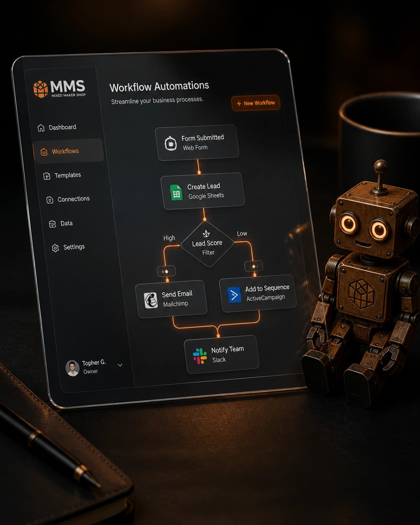Click the High branch label

[169, 238]
